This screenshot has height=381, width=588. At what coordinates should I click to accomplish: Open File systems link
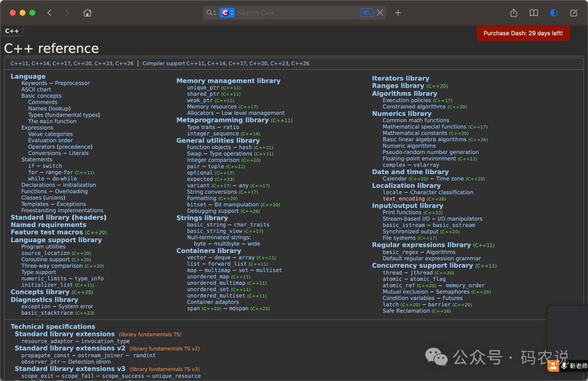click(x=399, y=238)
